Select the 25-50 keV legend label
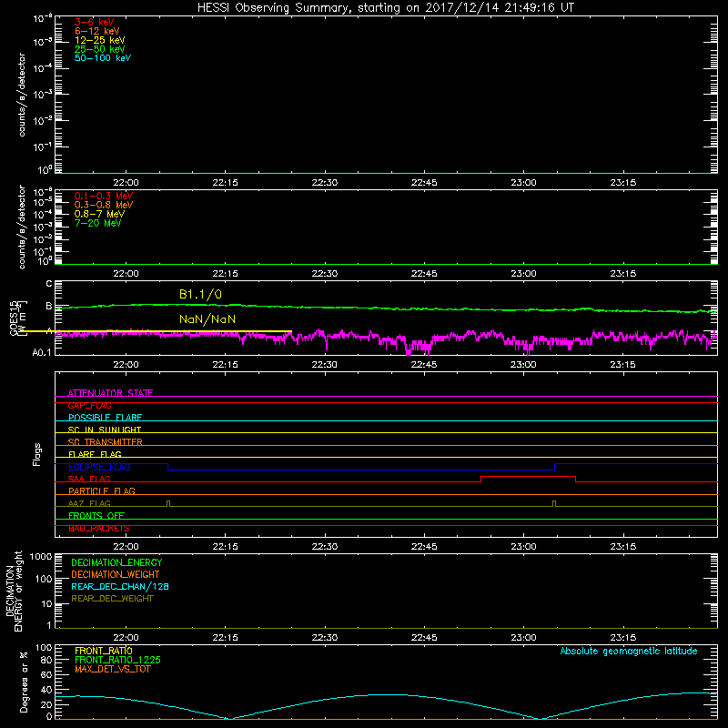Viewport: 728px width, 728px height. click(x=100, y=49)
